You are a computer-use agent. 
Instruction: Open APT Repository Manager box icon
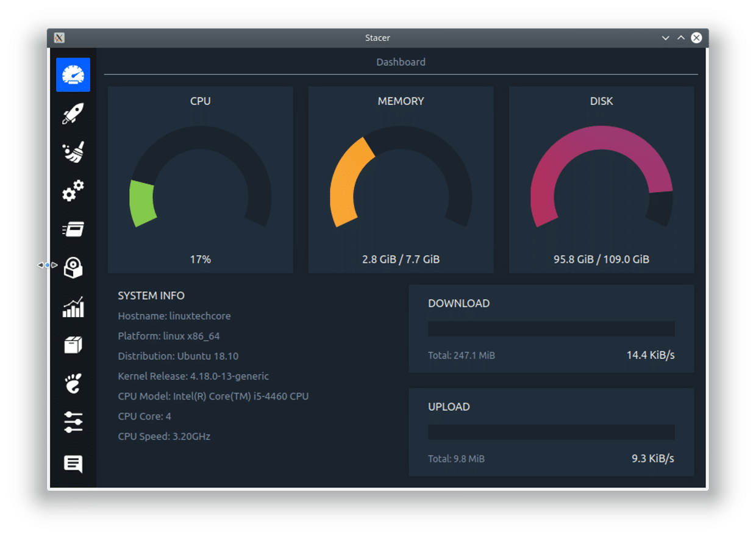(x=73, y=345)
